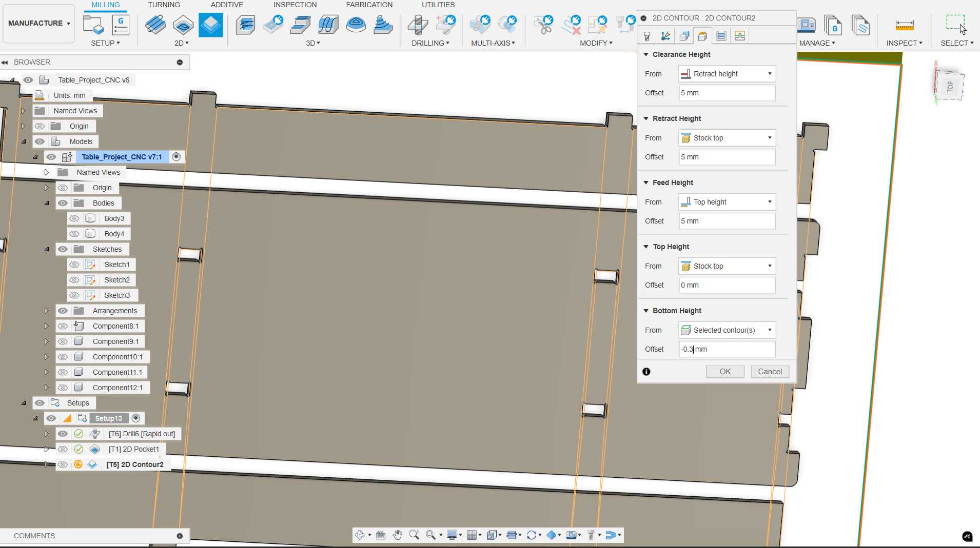Click the highlighted 2D Contour toolbar icon
Viewport: 980px width, 548px height.
(210, 25)
